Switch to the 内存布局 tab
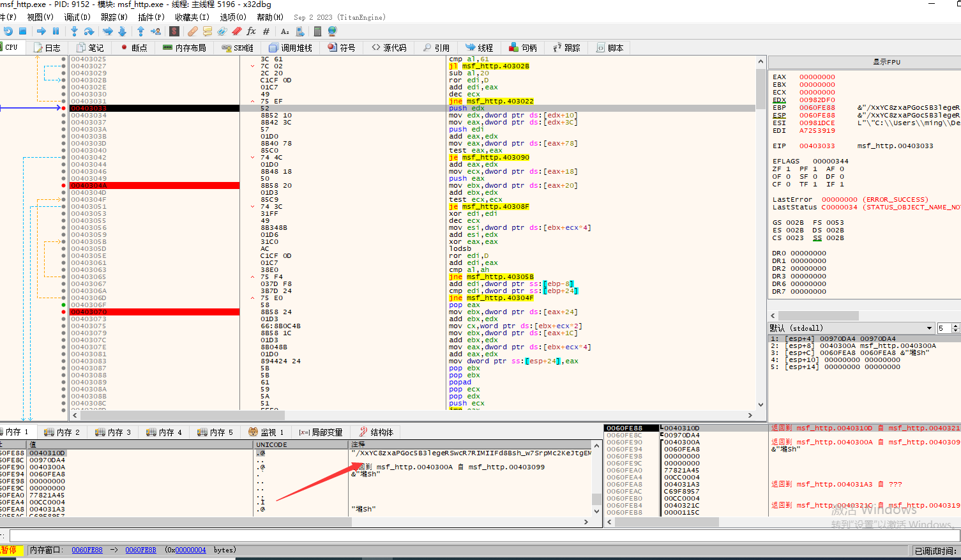 coord(185,48)
